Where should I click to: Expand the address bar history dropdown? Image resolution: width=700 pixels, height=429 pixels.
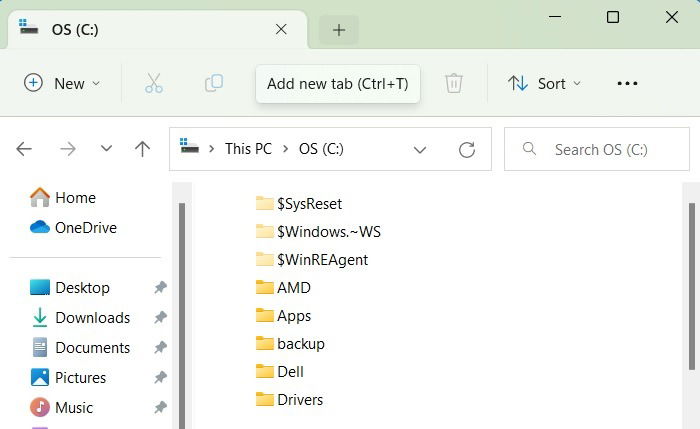click(x=420, y=150)
